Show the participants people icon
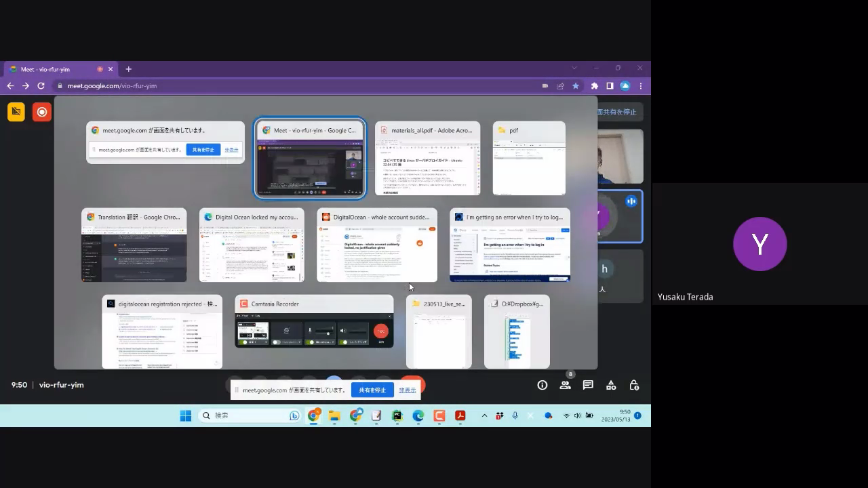The height and width of the screenshot is (488, 868). click(x=565, y=385)
